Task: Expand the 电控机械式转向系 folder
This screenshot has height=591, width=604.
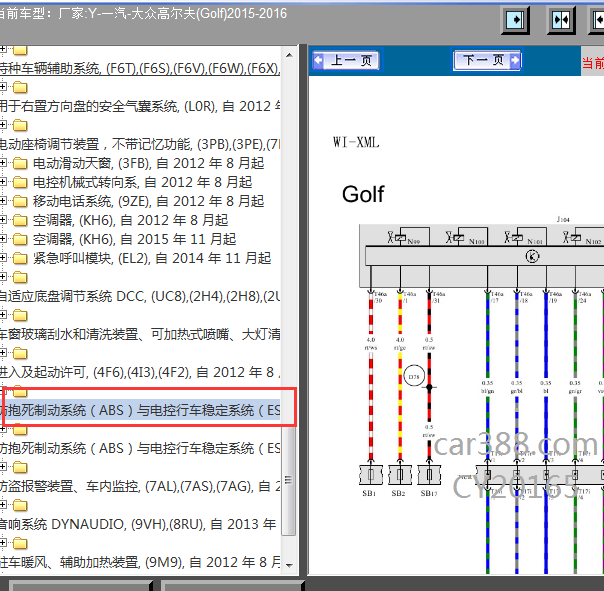Action: [3, 182]
